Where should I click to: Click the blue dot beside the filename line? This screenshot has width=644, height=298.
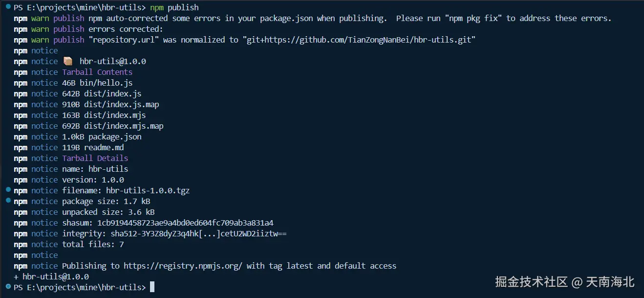pyautogui.click(x=8, y=190)
